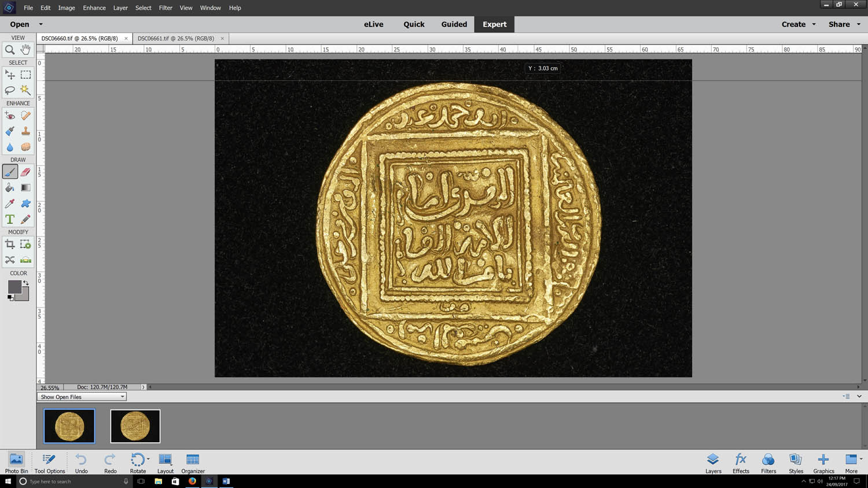Toggle the Layers panel
Image resolution: width=868 pixels, height=488 pixels.
[x=713, y=463]
